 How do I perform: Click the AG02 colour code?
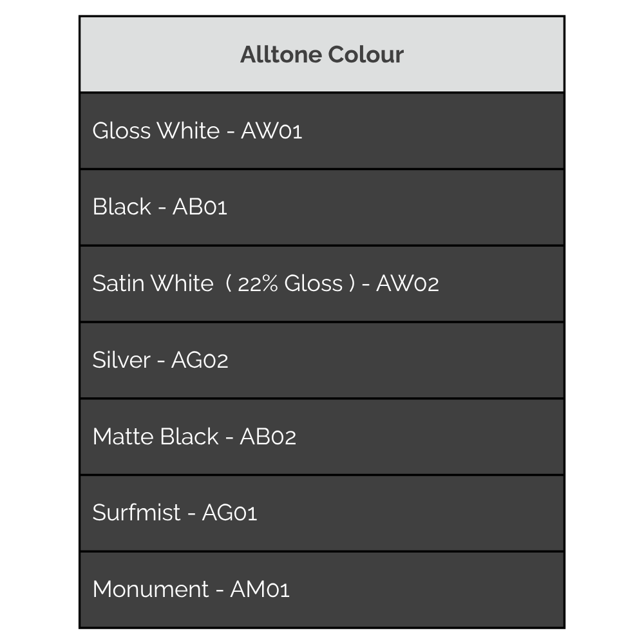click(200, 360)
